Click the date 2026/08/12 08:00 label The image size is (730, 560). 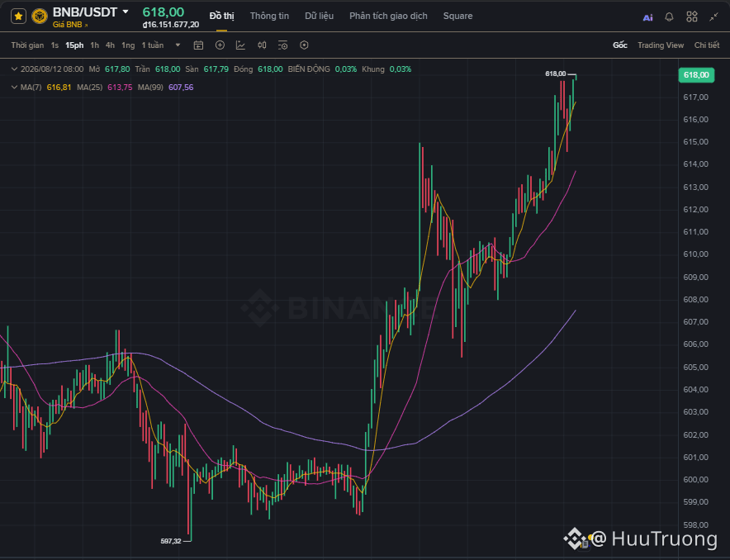pos(52,69)
